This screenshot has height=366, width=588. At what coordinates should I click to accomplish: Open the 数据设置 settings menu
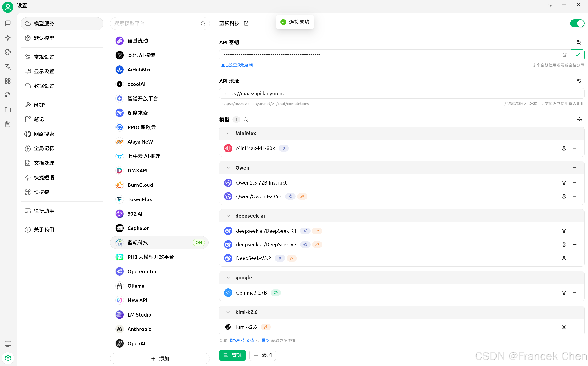(62, 86)
